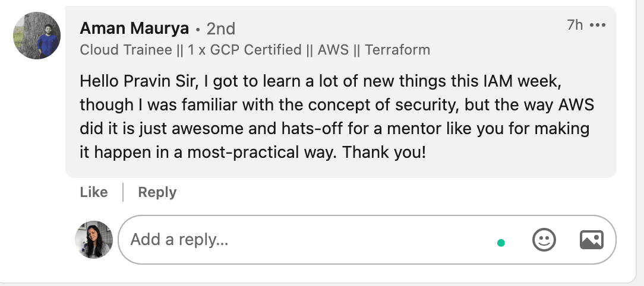The image size is (644, 286).
Task: Click "1 x GCP Certified" in the headline
Action: 245,50
